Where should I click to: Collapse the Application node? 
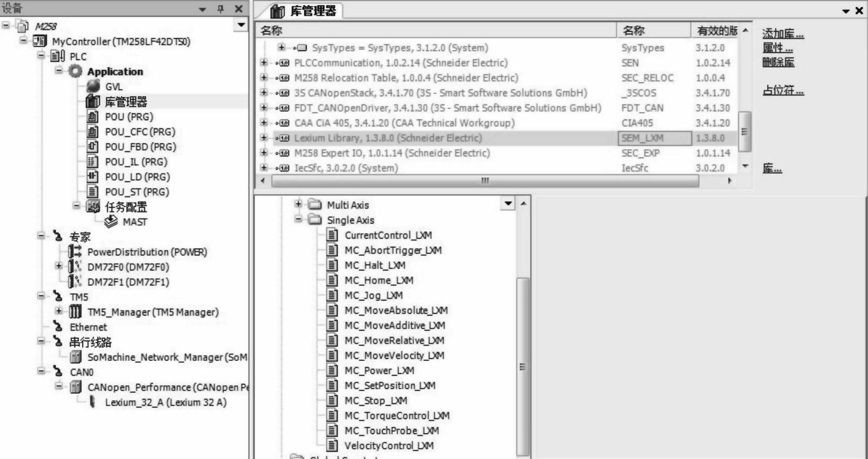(58, 70)
